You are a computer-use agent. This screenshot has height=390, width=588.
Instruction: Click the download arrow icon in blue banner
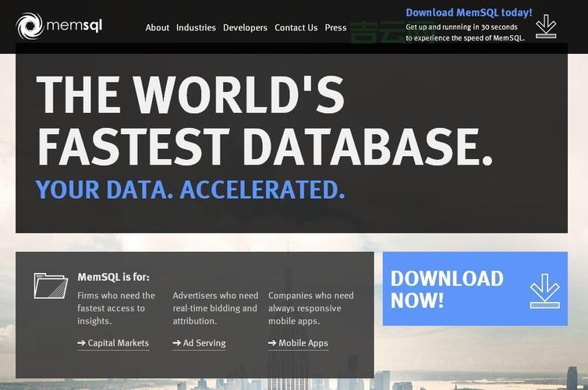[544, 289]
